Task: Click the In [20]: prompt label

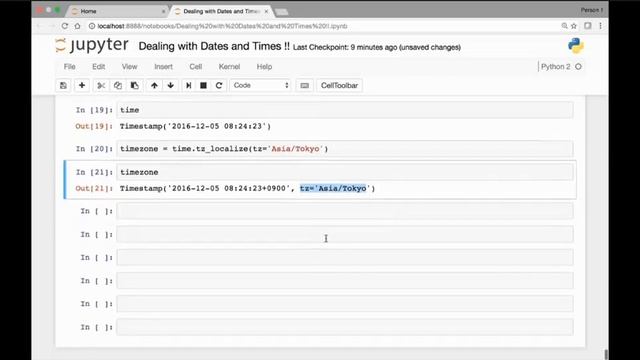Action: tap(94, 149)
